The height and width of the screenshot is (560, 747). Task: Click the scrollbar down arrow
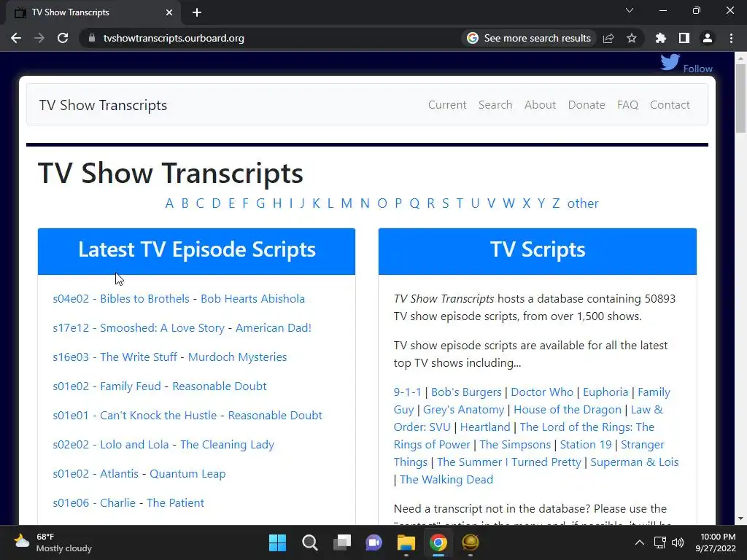(740, 518)
